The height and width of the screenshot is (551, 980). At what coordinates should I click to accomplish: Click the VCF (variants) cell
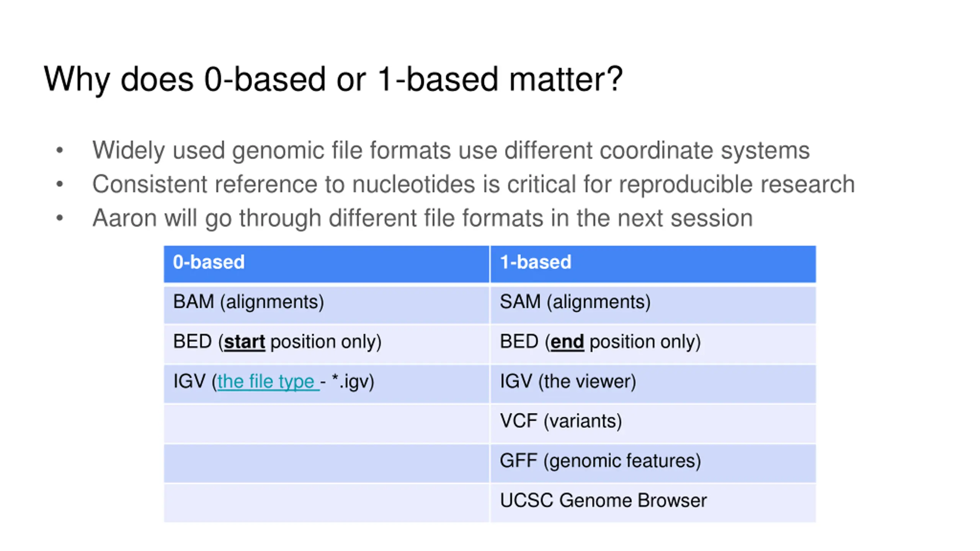click(653, 424)
